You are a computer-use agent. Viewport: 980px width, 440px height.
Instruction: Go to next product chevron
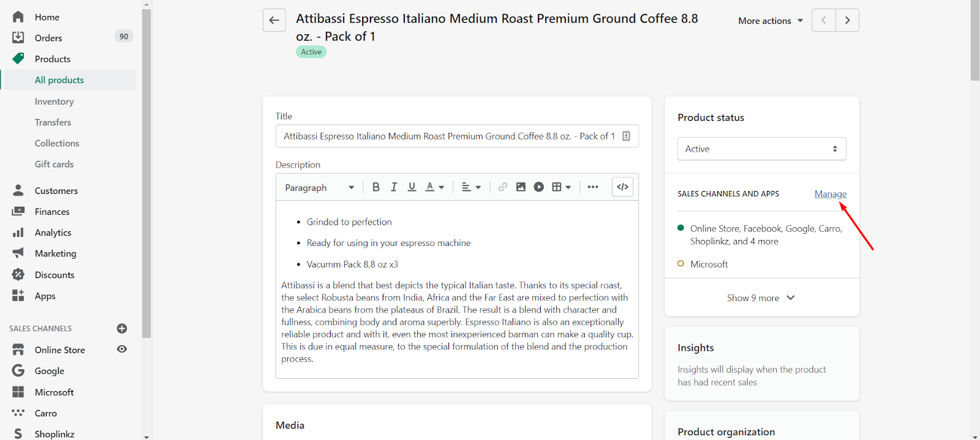click(847, 20)
